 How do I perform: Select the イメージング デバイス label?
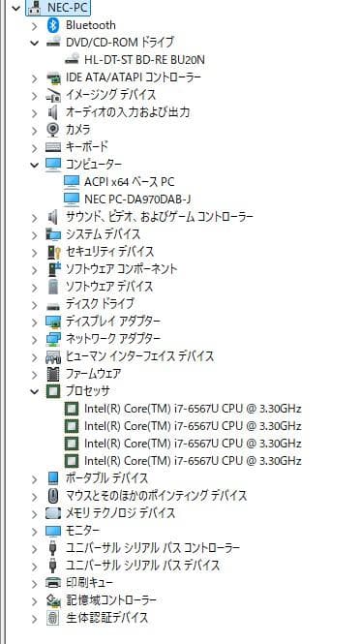coord(111,95)
